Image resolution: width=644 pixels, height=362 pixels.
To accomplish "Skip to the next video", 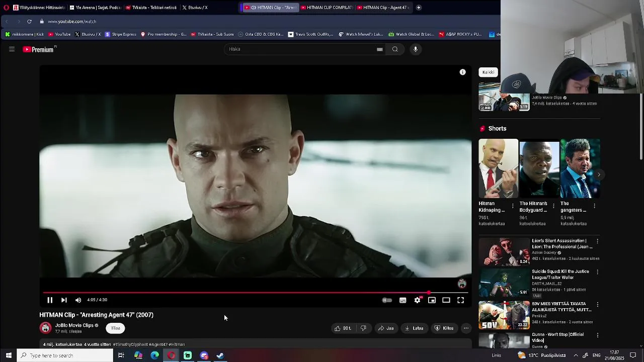I will tap(64, 300).
